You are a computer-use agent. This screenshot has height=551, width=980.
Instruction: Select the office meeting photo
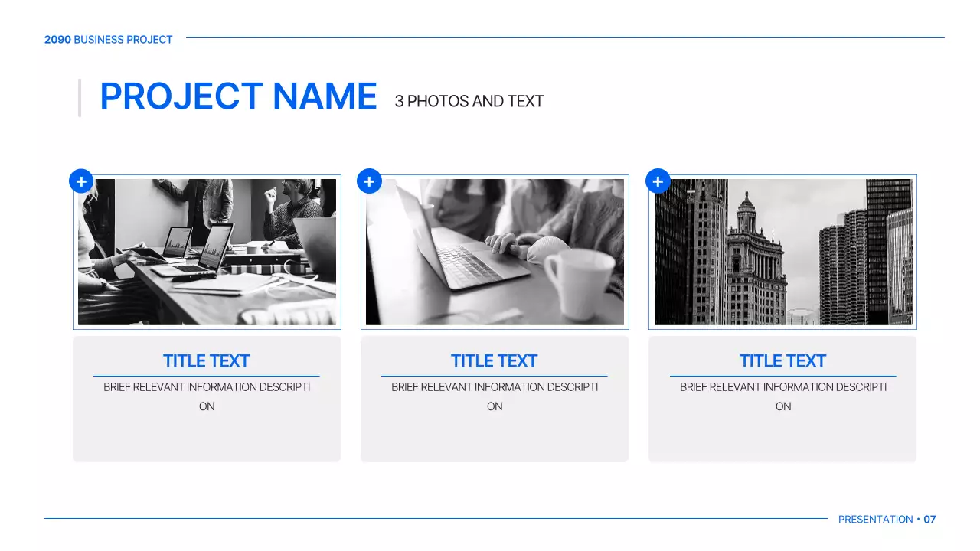pyautogui.click(x=207, y=253)
